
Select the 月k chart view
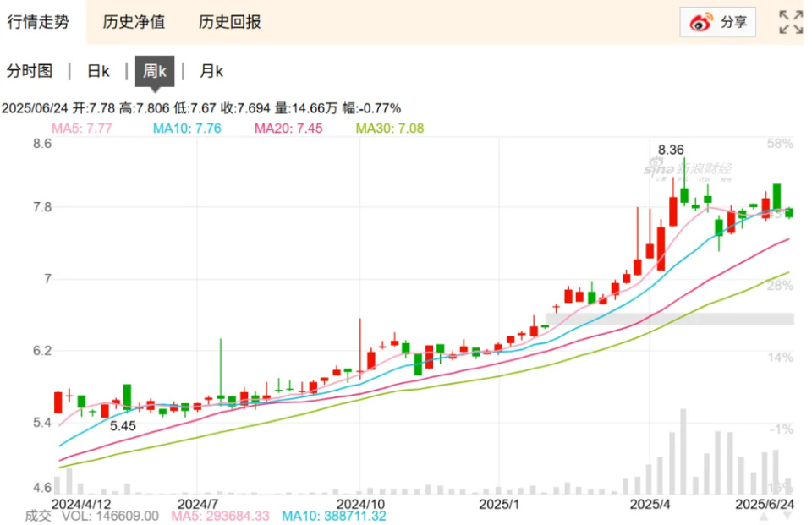tap(211, 71)
